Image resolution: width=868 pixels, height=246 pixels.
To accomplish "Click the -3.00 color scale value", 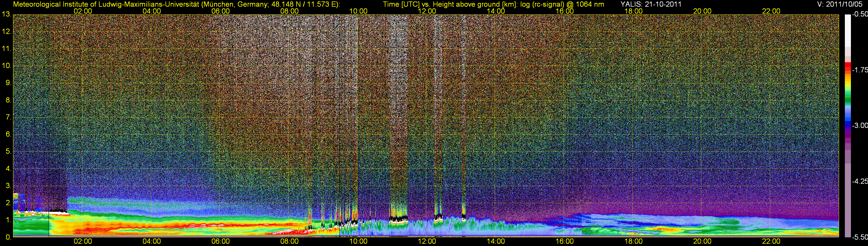I will 860,126.
